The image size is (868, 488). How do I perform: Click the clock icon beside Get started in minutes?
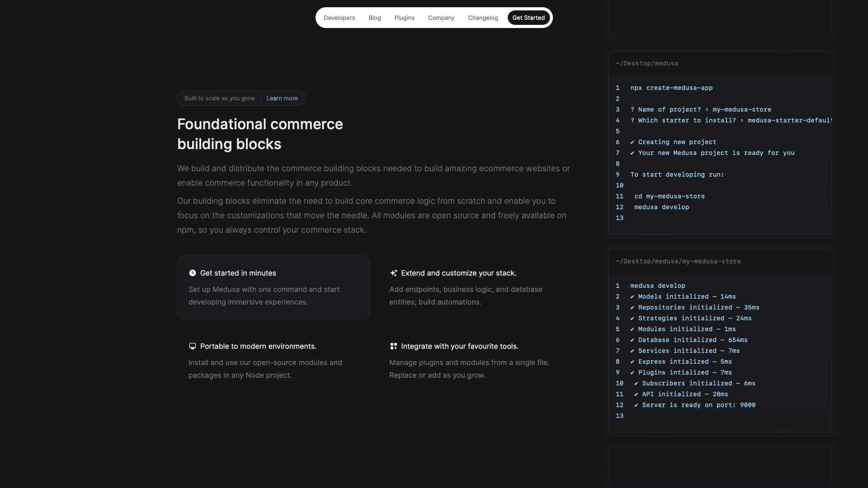point(193,273)
